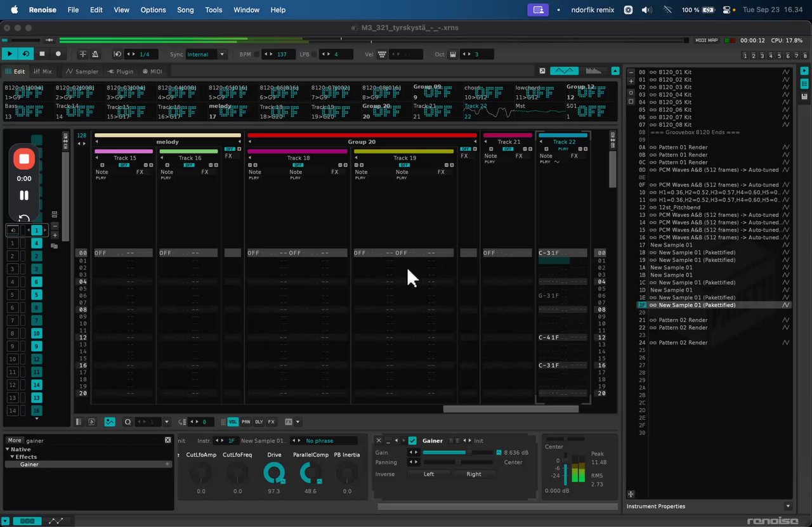The height and width of the screenshot is (527, 812).
Task: Toggle the Gainer device enabled checkbox
Action: coord(412,441)
